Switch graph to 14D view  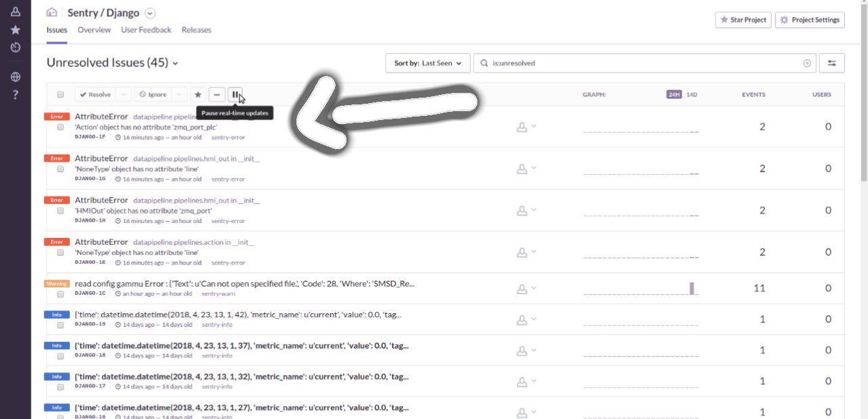[692, 94]
